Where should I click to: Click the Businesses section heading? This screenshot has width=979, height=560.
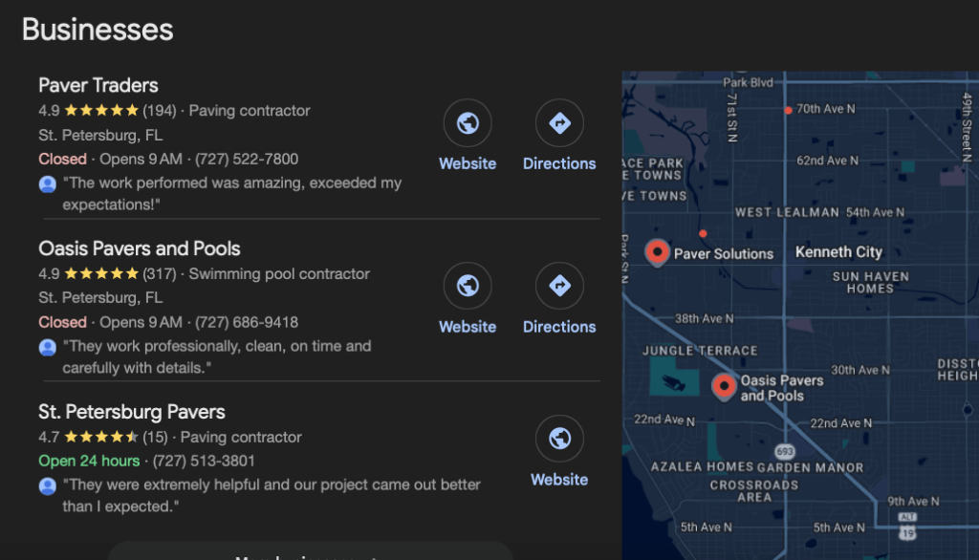coord(98,30)
